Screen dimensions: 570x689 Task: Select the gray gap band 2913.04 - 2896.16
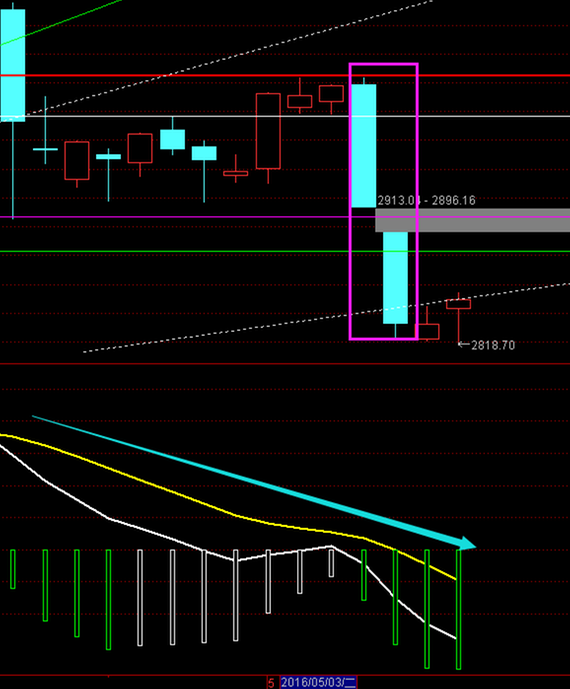coord(472,221)
